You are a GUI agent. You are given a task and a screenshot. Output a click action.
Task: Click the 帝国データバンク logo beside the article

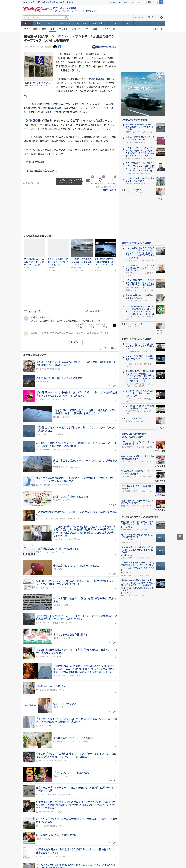[x=104, y=47]
